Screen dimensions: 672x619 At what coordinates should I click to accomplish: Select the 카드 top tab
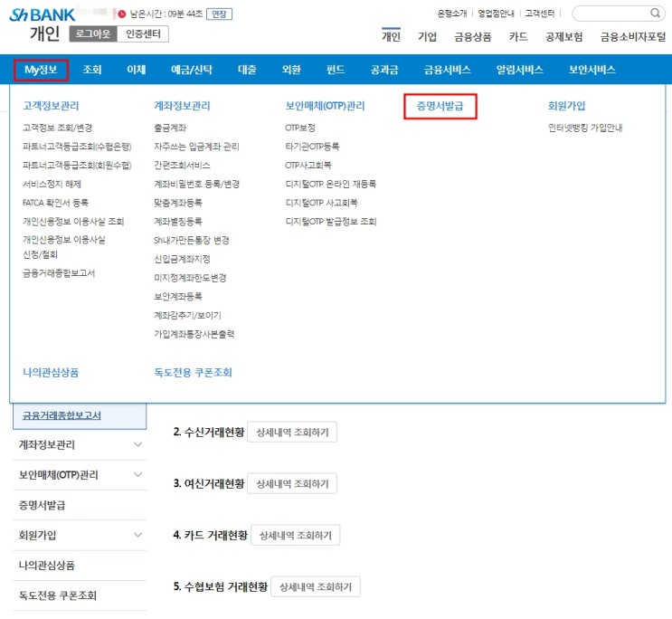(518, 37)
